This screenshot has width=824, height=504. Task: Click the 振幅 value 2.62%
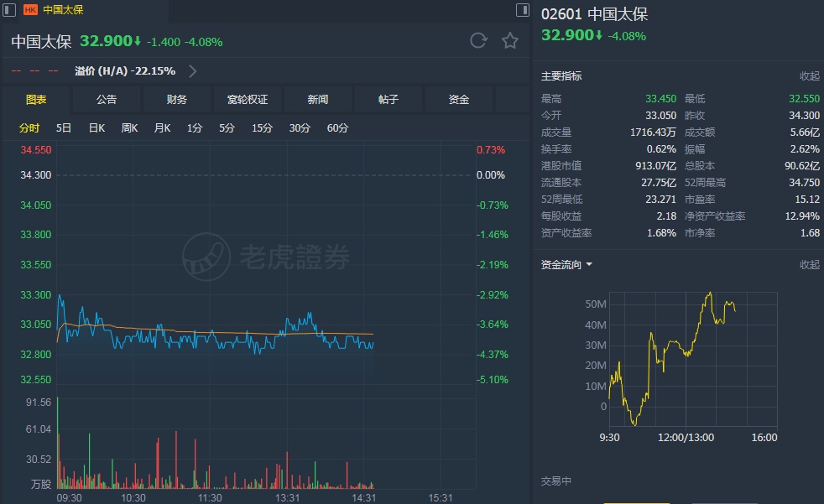[805, 149]
